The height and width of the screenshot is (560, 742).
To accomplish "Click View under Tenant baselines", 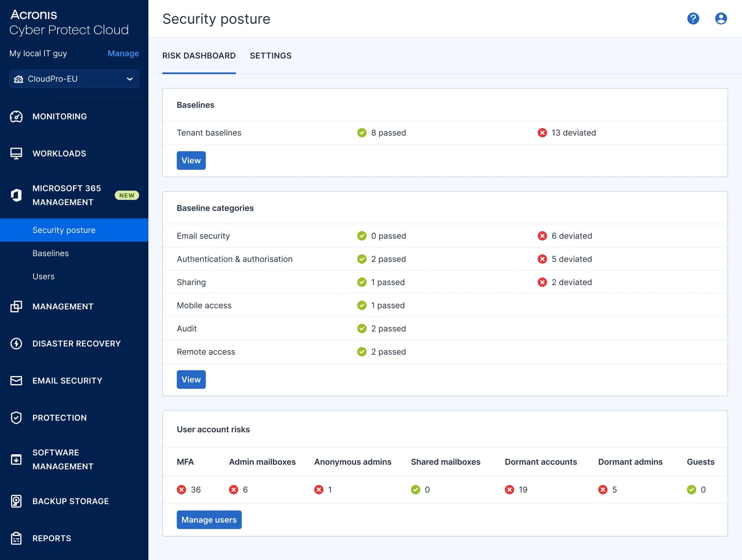I will pos(191,160).
